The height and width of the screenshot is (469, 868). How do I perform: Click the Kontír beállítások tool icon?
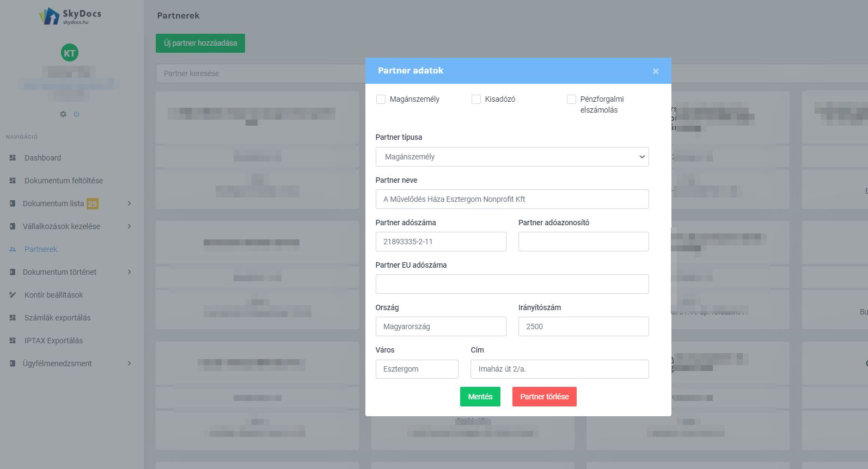click(x=13, y=295)
